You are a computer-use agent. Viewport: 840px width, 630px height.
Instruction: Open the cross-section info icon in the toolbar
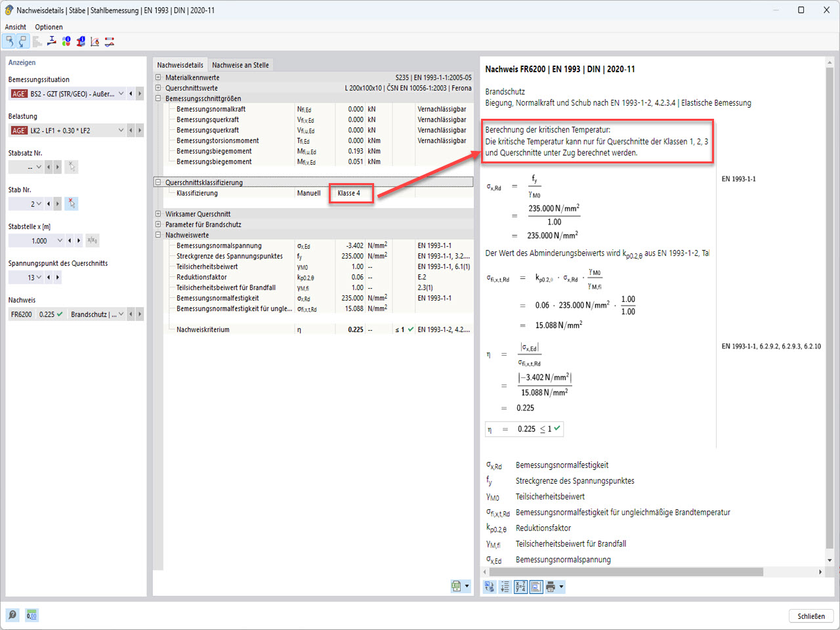pyautogui.click(x=81, y=41)
